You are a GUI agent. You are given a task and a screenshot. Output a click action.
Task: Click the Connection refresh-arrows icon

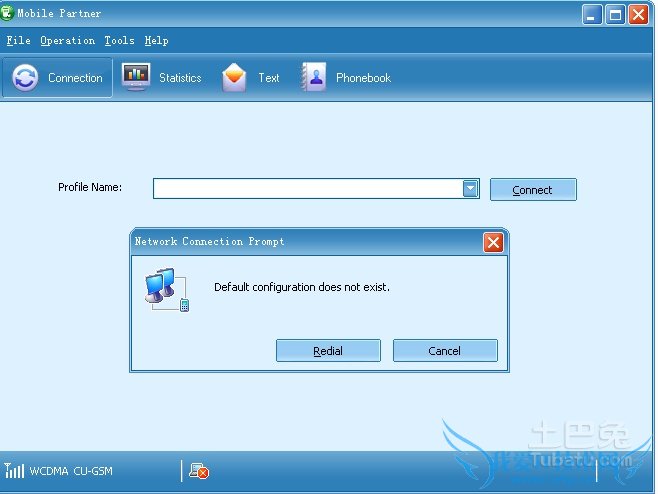point(25,78)
